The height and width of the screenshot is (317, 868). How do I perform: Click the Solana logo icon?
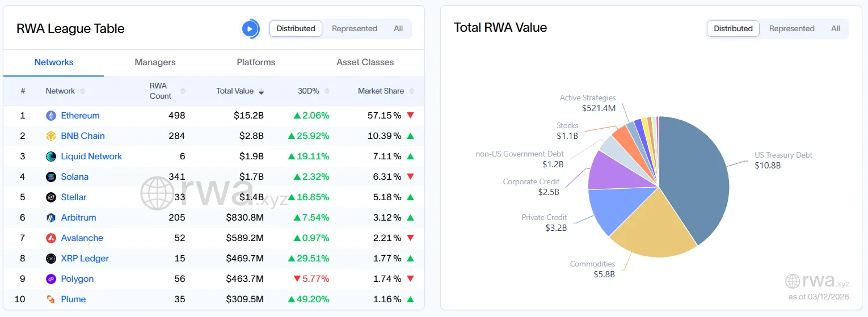51,177
